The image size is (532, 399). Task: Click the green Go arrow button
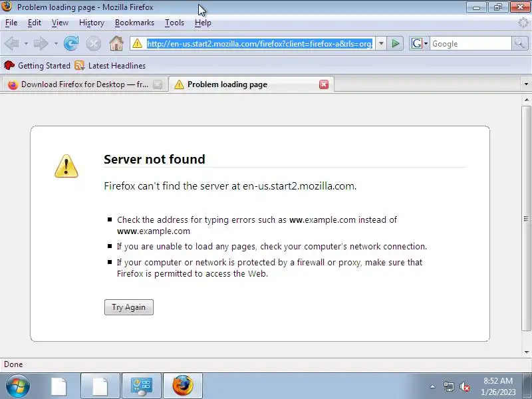(395, 43)
